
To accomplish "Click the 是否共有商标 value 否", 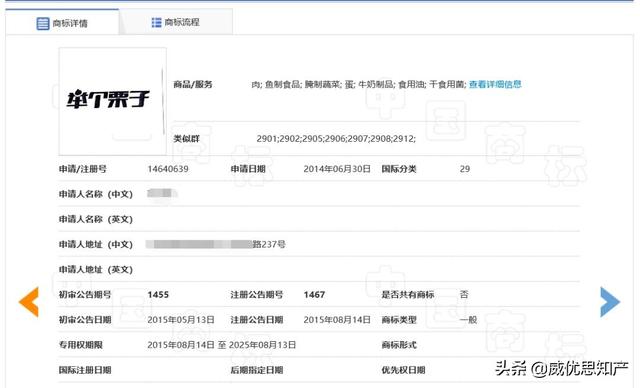I will click(x=464, y=295).
